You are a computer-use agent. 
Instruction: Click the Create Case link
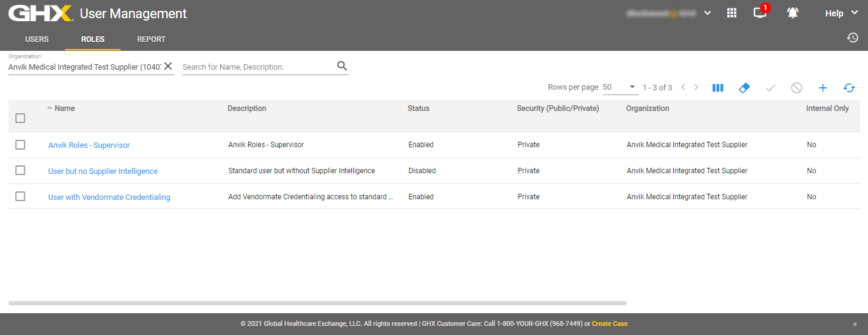click(610, 323)
